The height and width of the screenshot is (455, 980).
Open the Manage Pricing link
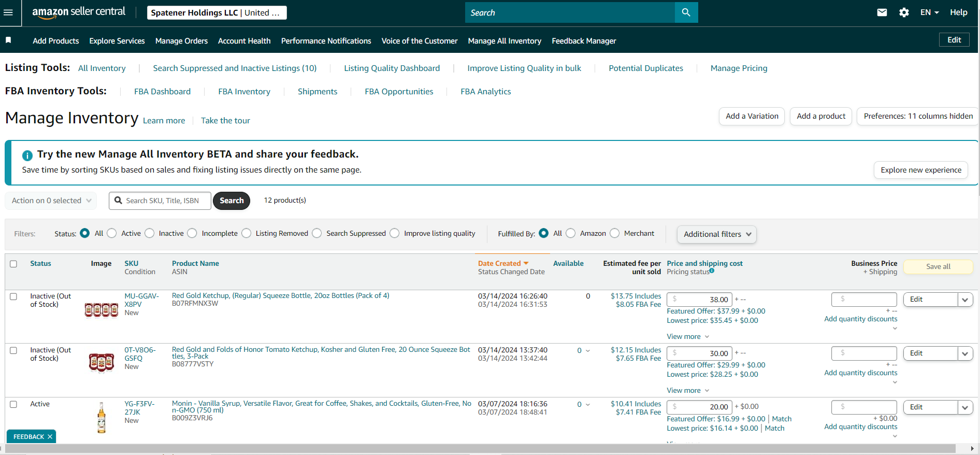pos(739,68)
